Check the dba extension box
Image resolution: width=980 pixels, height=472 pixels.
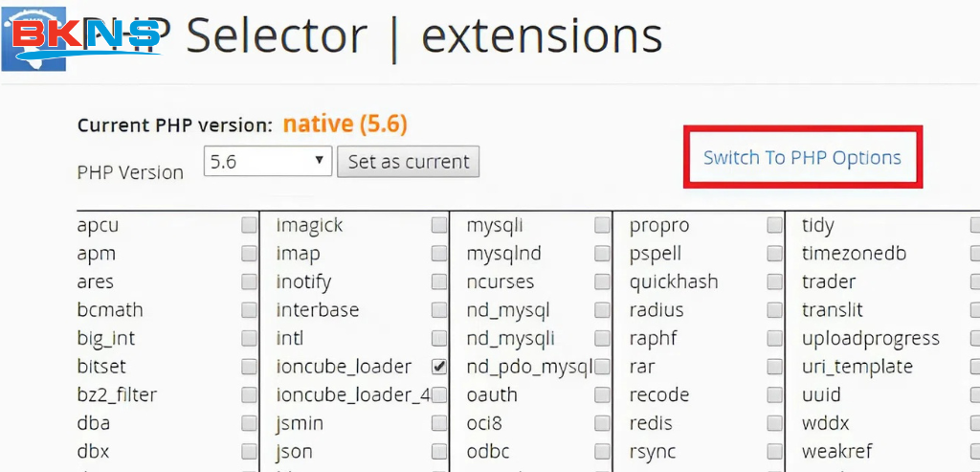click(250, 423)
